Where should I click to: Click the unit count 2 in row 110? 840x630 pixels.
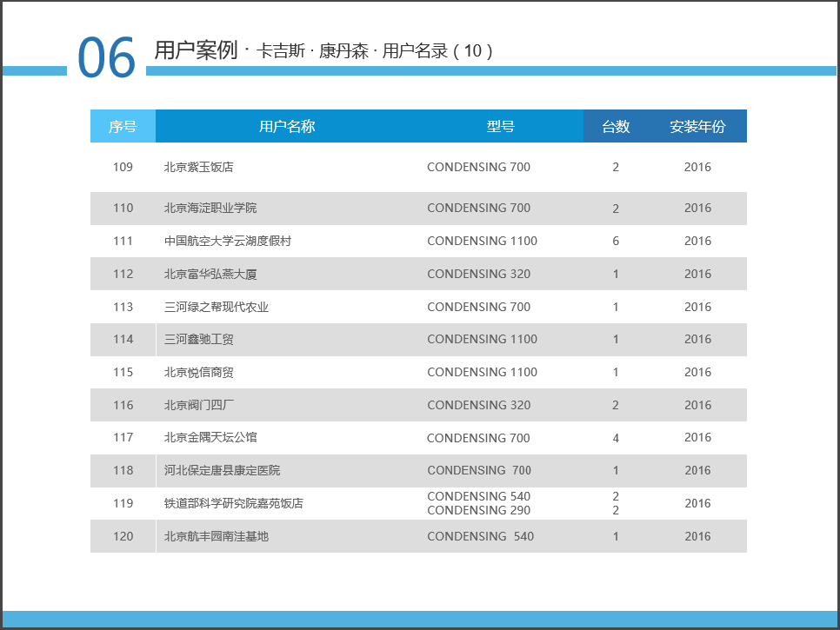(616, 209)
